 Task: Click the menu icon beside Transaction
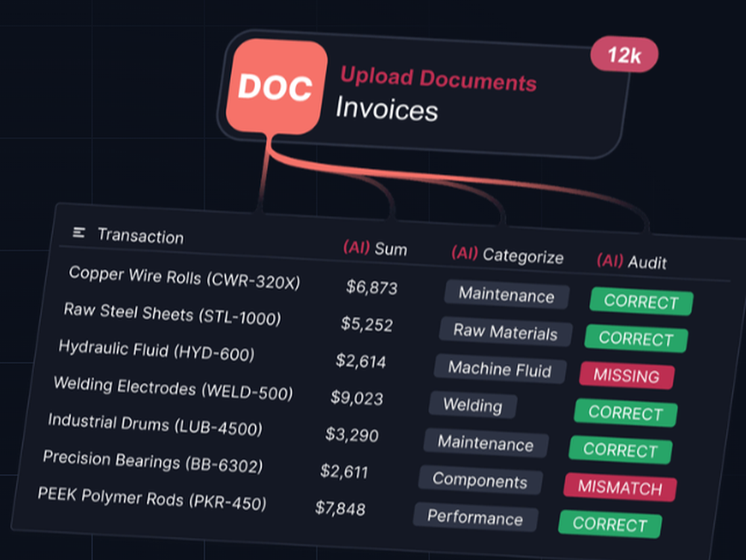78,233
